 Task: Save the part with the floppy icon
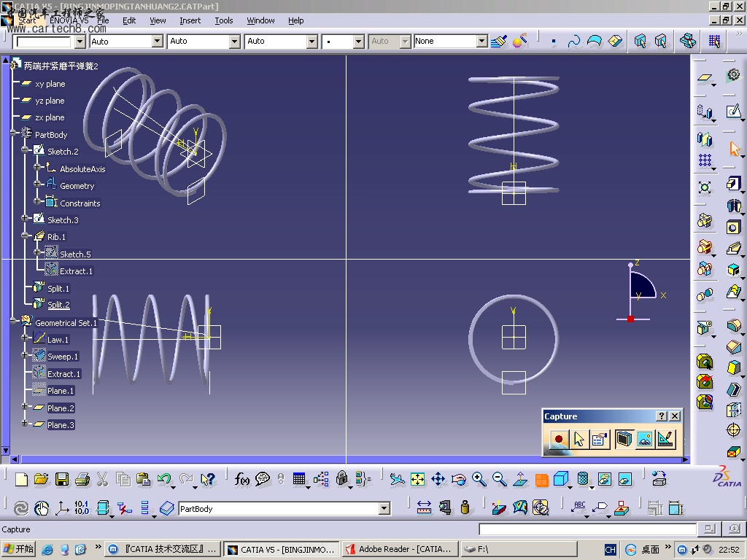coord(62,479)
